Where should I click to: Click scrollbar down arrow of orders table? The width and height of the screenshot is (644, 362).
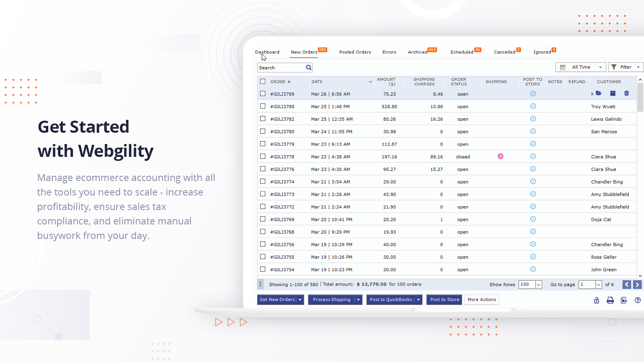coord(640,276)
